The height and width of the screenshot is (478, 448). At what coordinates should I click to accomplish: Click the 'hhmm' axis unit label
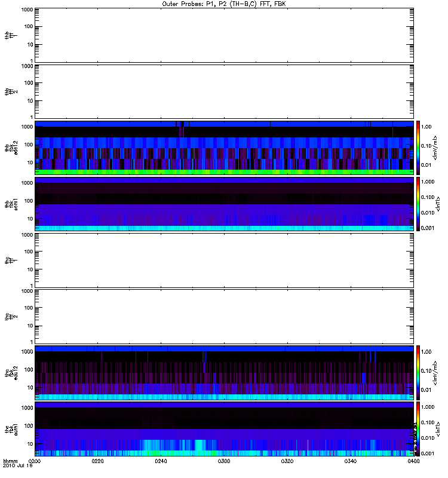[10, 461]
